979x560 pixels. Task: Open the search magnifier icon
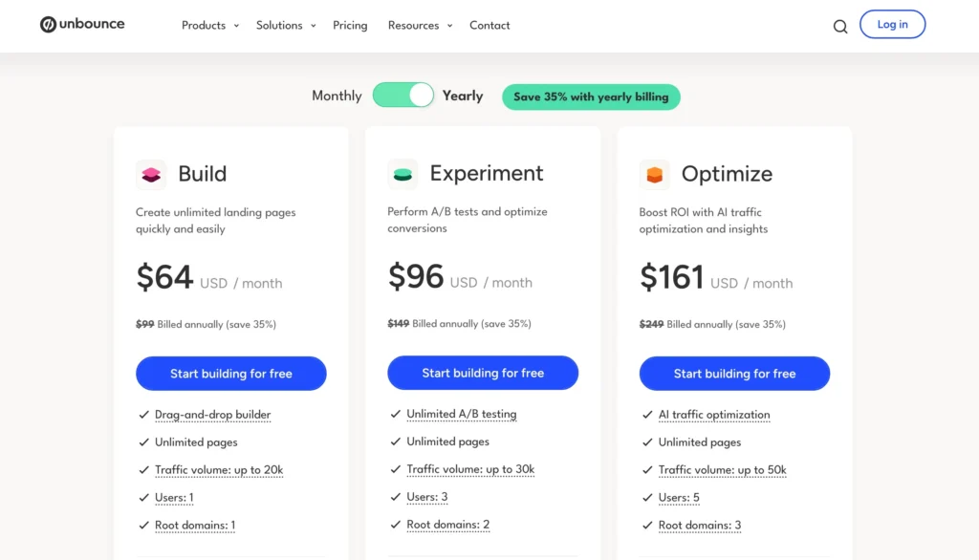[x=840, y=27]
